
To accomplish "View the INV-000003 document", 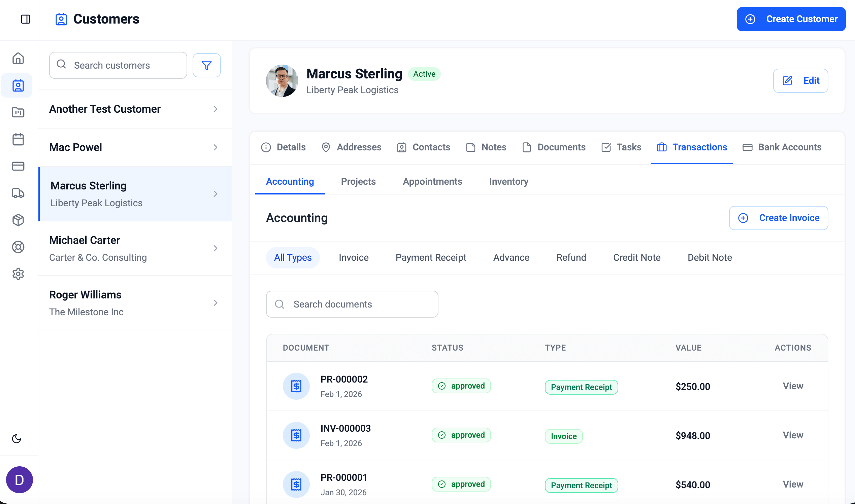I will tap(792, 435).
